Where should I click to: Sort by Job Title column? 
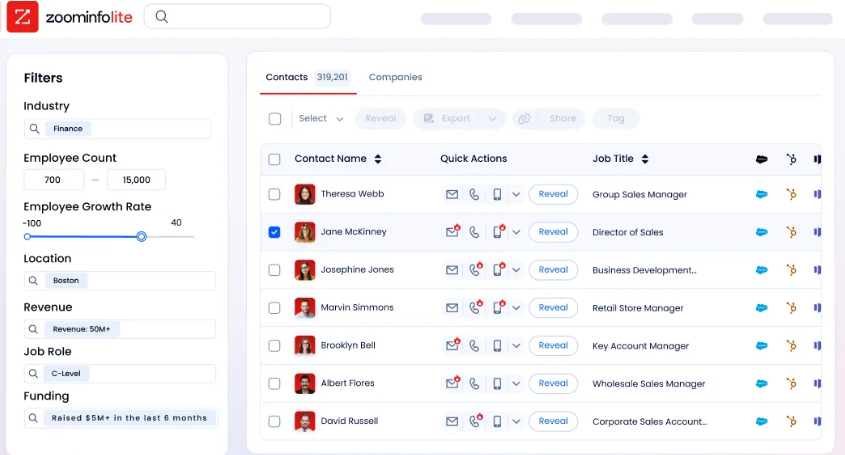pyautogui.click(x=645, y=159)
